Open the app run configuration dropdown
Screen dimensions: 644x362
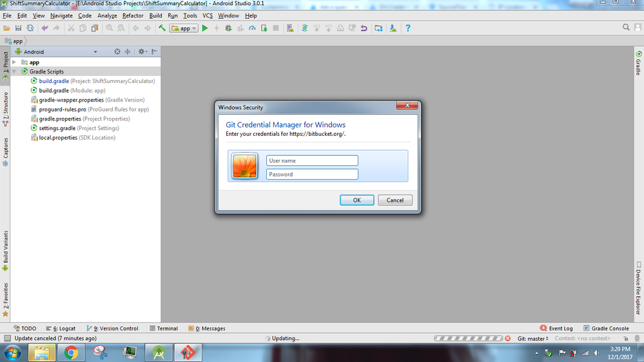tap(184, 28)
